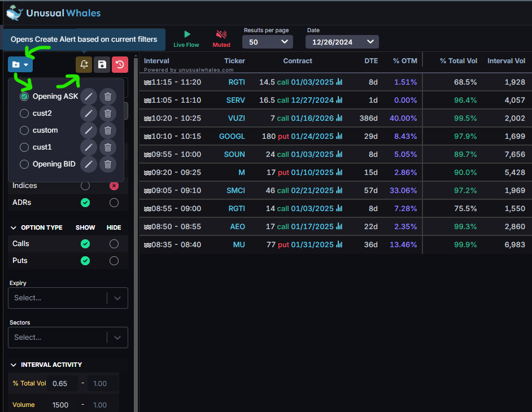Image resolution: width=532 pixels, height=412 pixels.
Task: Click the Unusual Whales logo
Action: (x=53, y=13)
